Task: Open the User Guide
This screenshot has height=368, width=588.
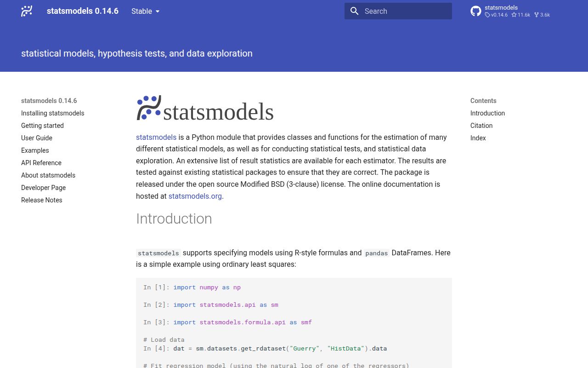Action: coord(37,138)
